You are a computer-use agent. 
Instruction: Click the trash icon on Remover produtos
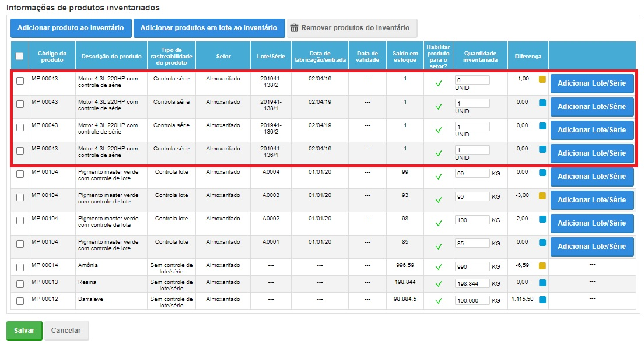pyautogui.click(x=295, y=28)
